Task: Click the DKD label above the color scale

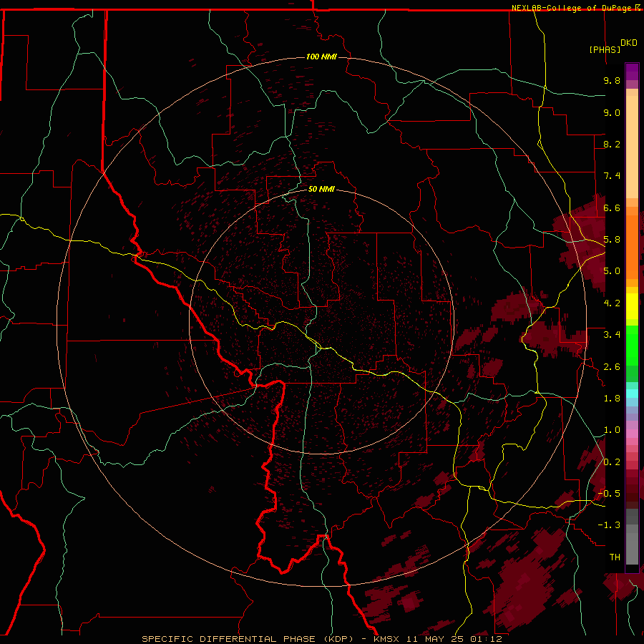Action: (629, 42)
